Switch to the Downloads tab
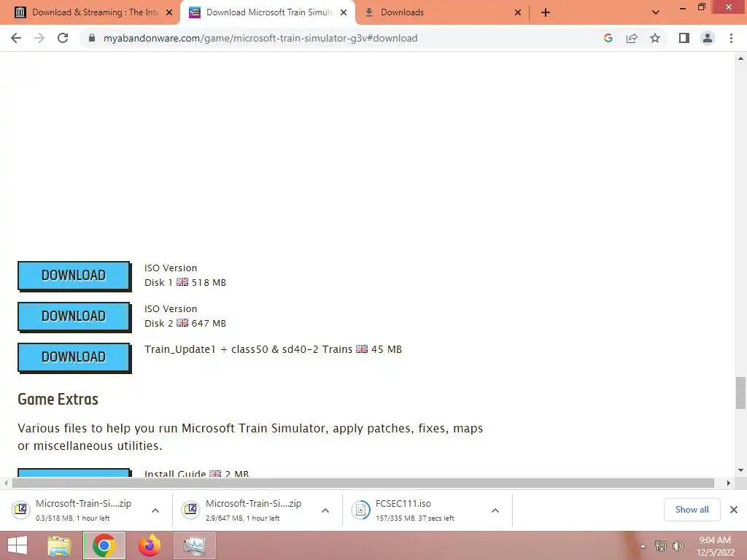 tap(443, 12)
